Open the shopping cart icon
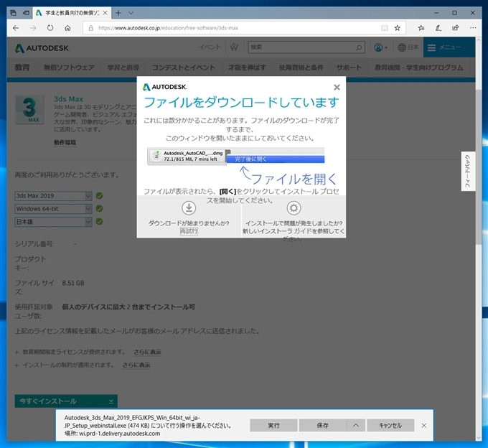 (234, 47)
